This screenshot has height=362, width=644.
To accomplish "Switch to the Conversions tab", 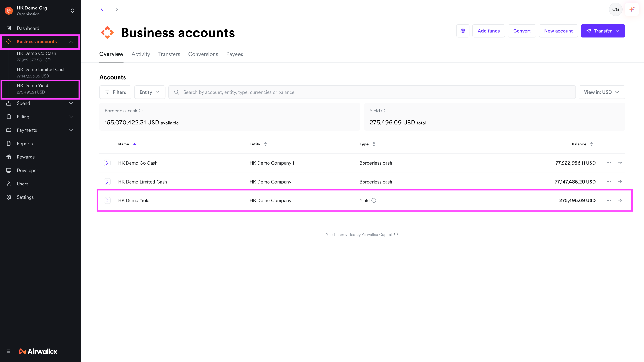I will point(203,54).
